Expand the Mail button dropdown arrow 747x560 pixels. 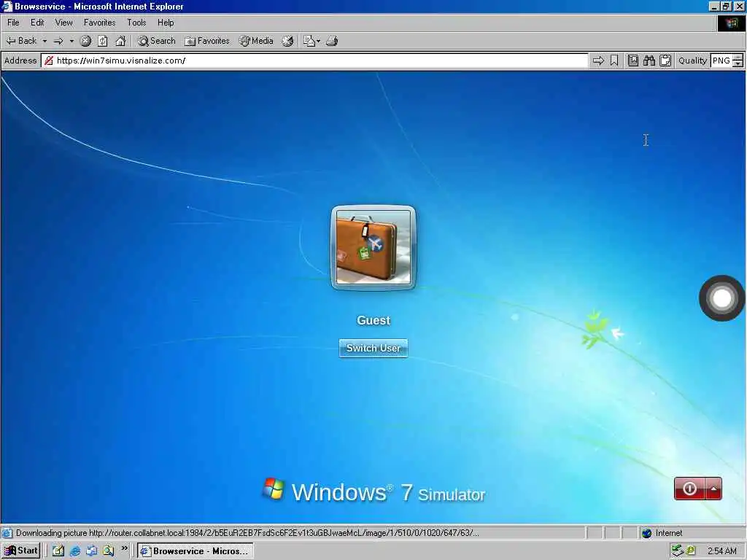tap(318, 41)
